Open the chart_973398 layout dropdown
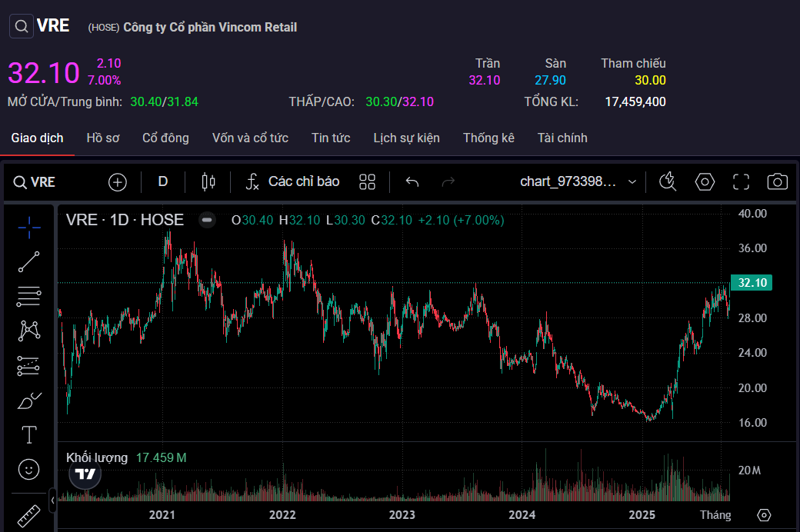The width and height of the screenshot is (800, 532). 578,181
